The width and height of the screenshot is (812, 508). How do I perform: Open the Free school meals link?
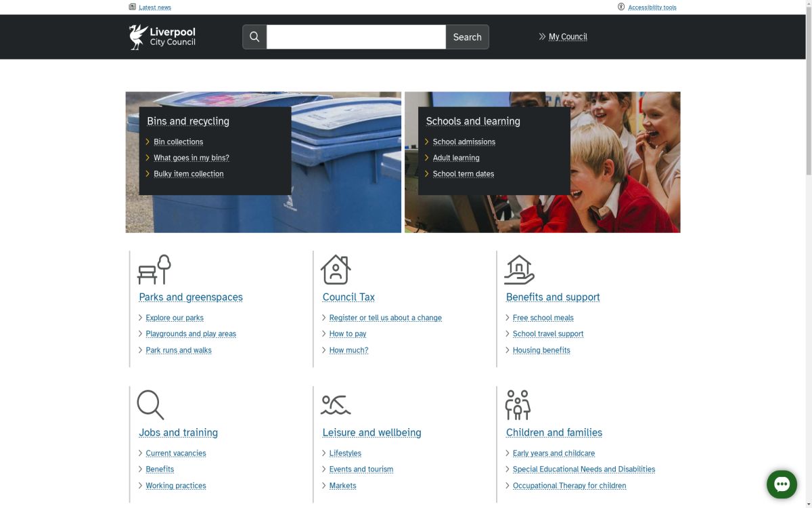[x=543, y=317]
